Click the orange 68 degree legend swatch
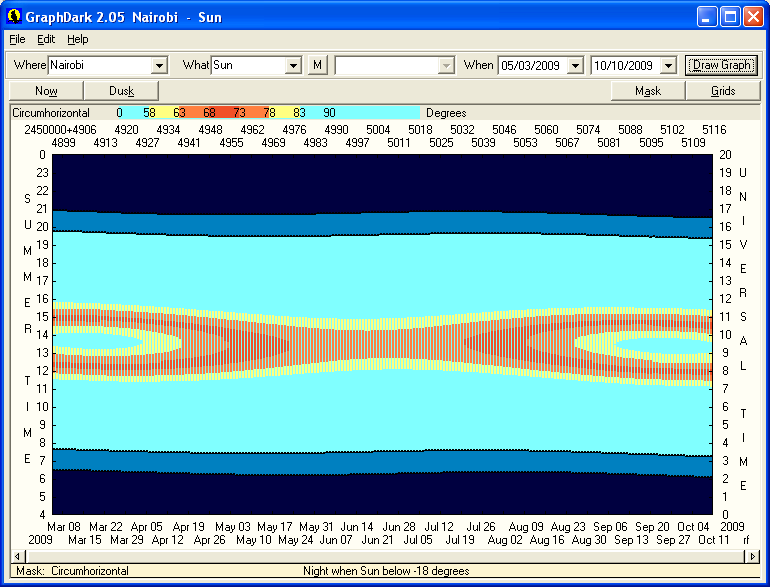The width and height of the screenshot is (770, 587). tap(210, 113)
